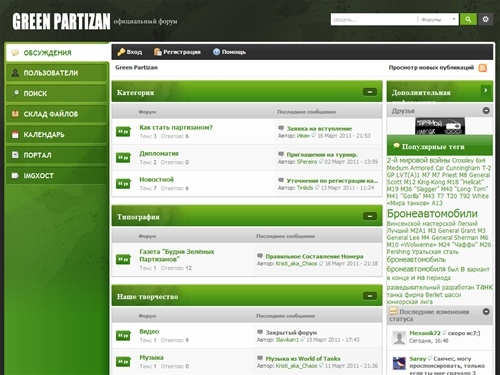500x375 pixels.
Task: Click the key icon next to Вход
Action: point(121,52)
